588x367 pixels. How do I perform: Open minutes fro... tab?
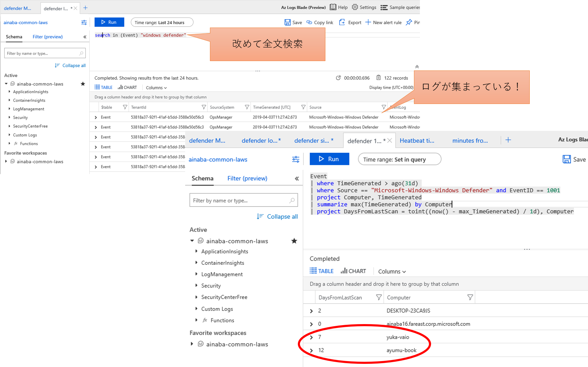470,141
